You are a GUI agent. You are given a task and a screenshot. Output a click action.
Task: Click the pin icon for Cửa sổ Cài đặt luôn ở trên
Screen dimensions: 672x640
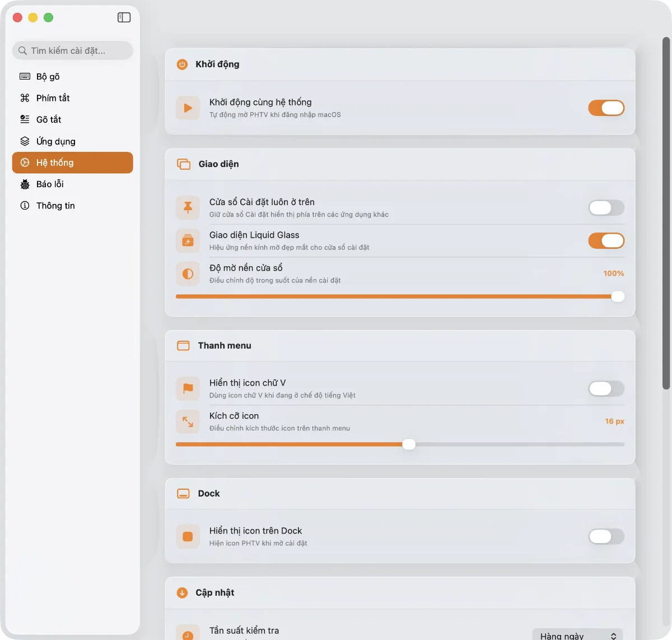tap(188, 208)
